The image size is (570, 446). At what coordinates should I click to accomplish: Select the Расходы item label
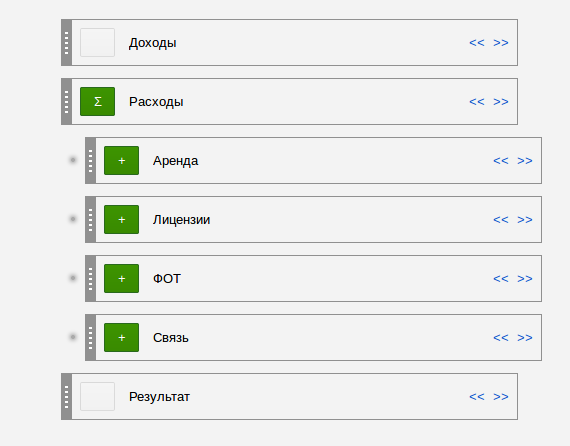pos(156,102)
